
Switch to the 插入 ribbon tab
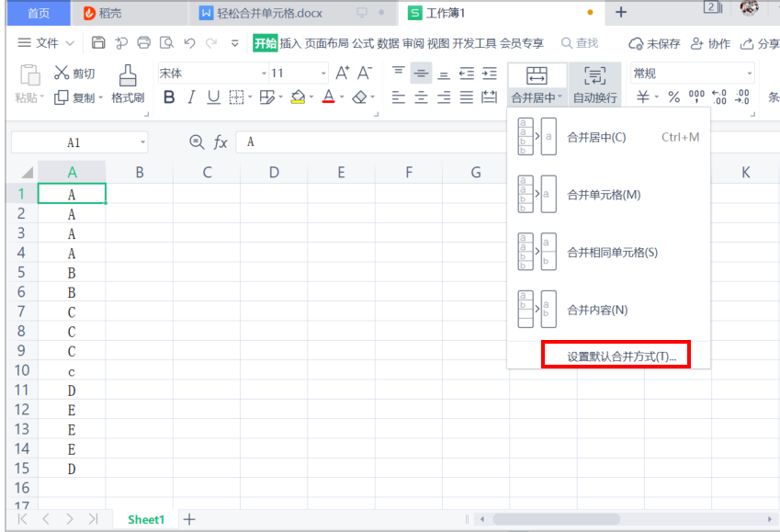click(x=290, y=43)
